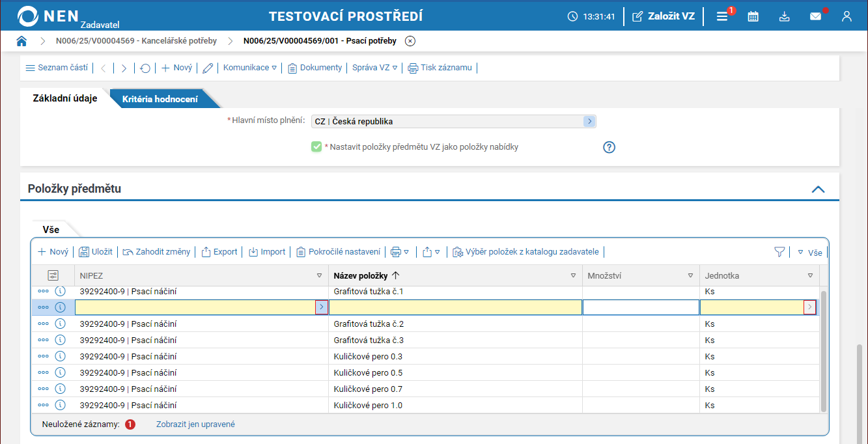The height and width of the screenshot is (444, 868).
Task: Click the empty Množství input field
Action: pos(641,307)
